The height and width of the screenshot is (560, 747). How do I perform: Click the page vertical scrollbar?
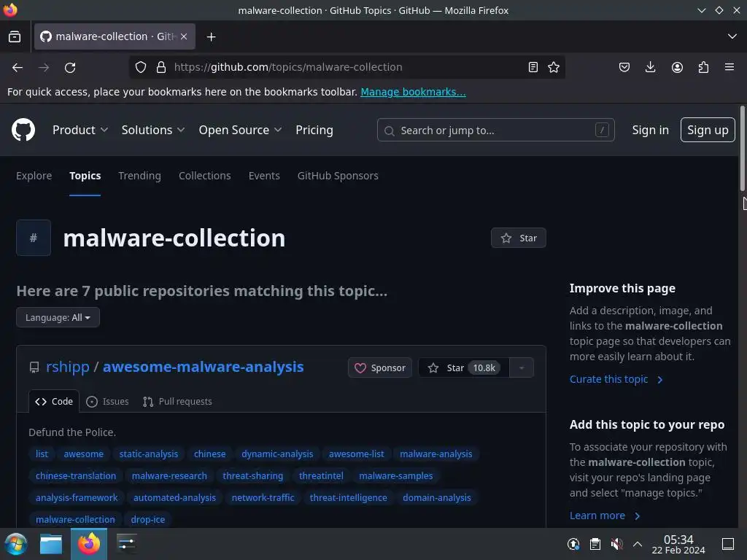(742, 147)
